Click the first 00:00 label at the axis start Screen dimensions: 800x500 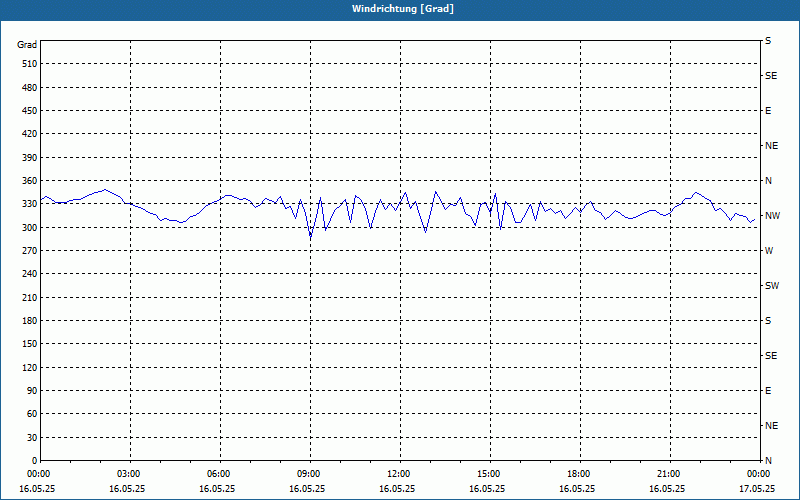coord(38,474)
